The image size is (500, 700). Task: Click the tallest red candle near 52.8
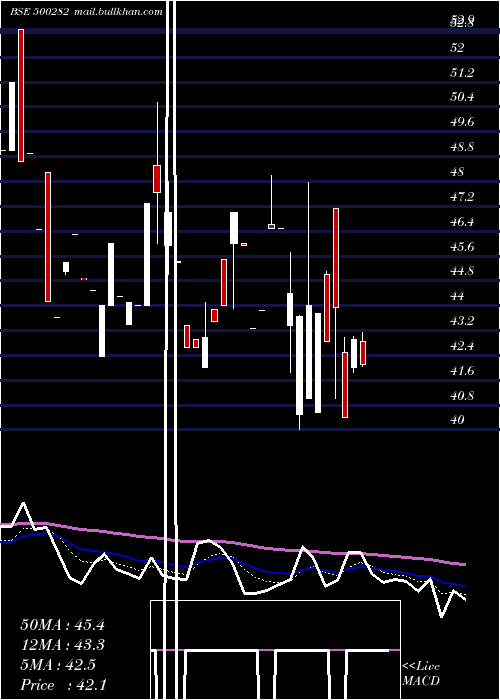(x=21, y=95)
